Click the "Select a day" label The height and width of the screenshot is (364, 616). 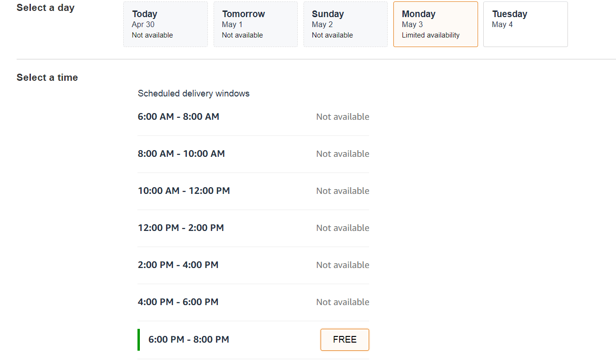coord(45,8)
